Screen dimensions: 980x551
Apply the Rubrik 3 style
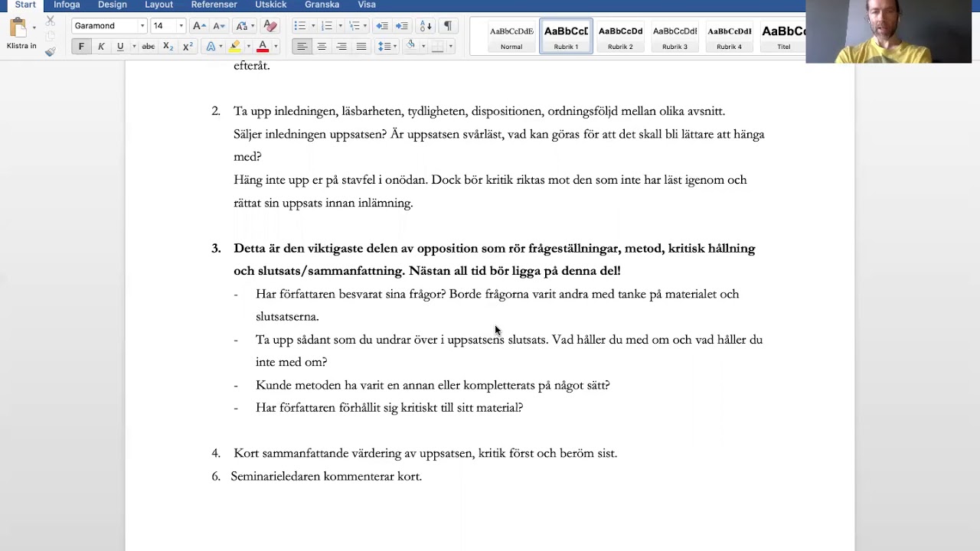(x=675, y=36)
